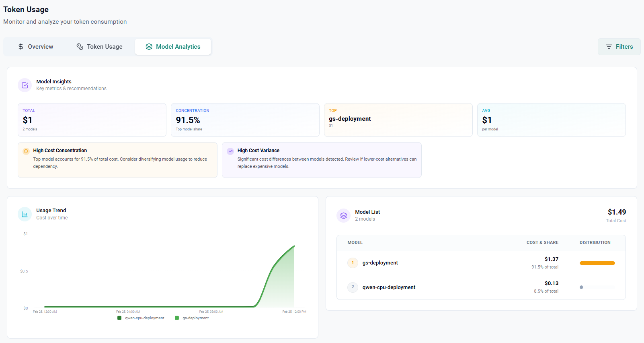Image resolution: width=644 pixels, height=343 pixels.
Task: Click the Usage Trend chart icon
Action: [x=25, y=214]
